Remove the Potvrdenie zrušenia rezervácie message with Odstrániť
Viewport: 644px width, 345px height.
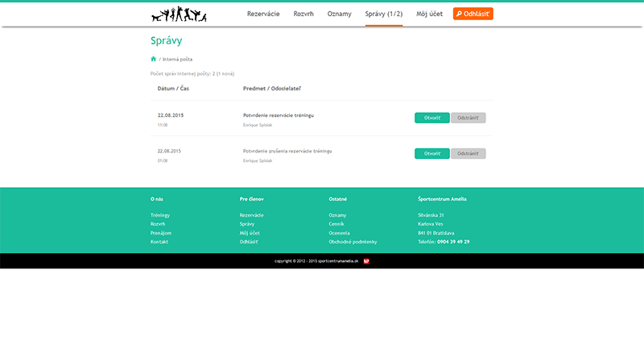[x=468, y=153]
